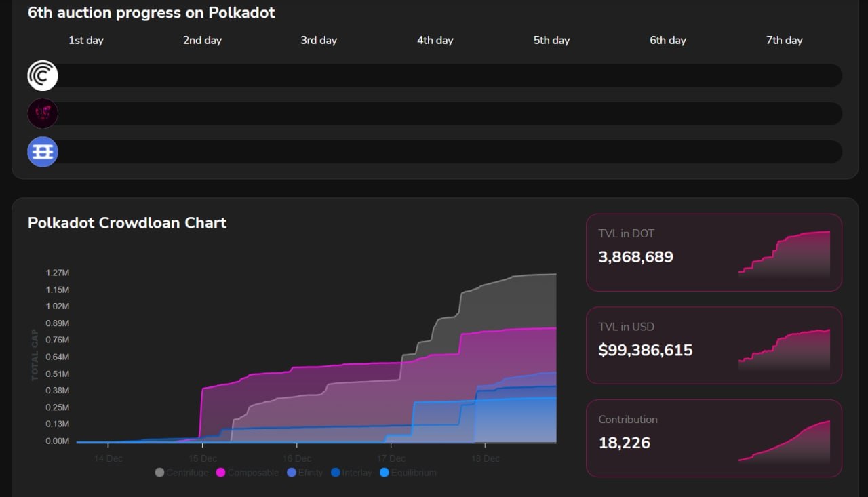The width and height of the screenshot is (868, 497).
Task: Toggle the Interlay series in chart legend
Action: pos(351,473)
